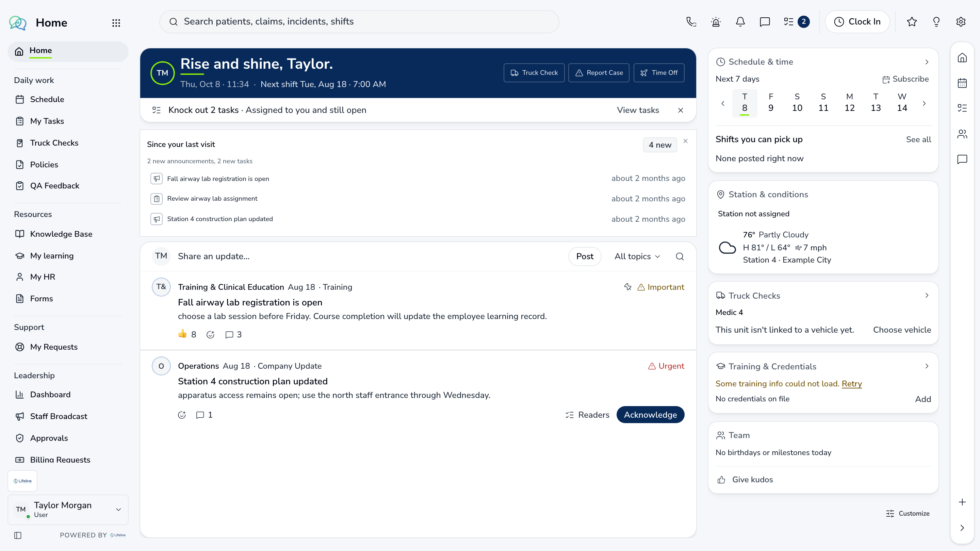The height and width of the screenshot is (551, 980).
Task: Open the Review airway lab assignment item
Action: pyautogui.click(x=418, y=199)
